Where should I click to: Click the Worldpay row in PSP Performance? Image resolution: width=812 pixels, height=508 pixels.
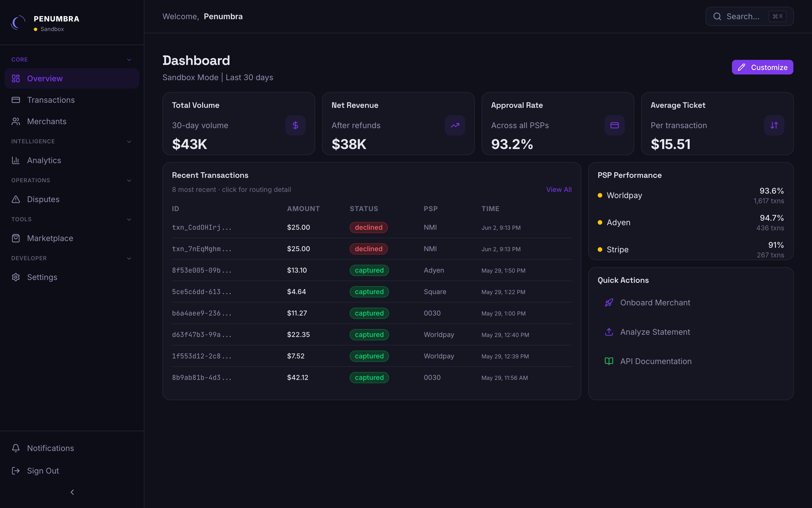[x=691, y=196]
